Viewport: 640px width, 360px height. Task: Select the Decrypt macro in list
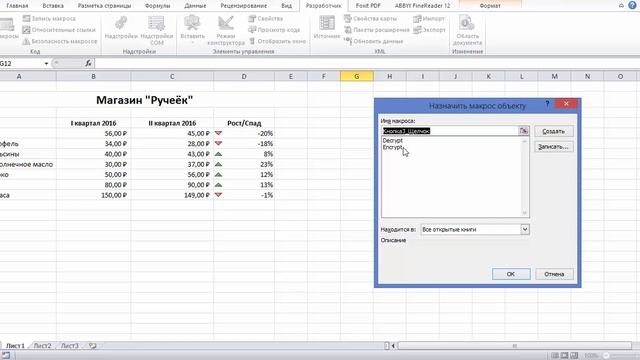tap(393, 140)
